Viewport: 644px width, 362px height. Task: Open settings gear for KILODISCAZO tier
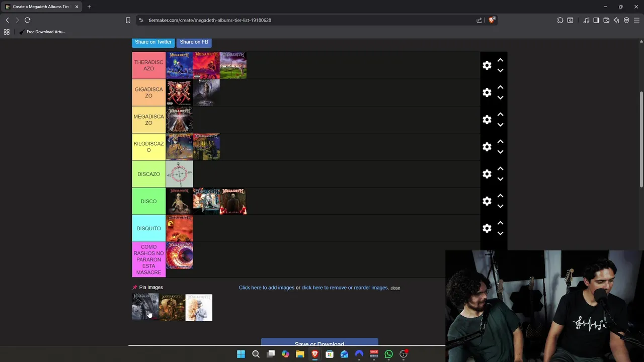click(x=487, y=147)
